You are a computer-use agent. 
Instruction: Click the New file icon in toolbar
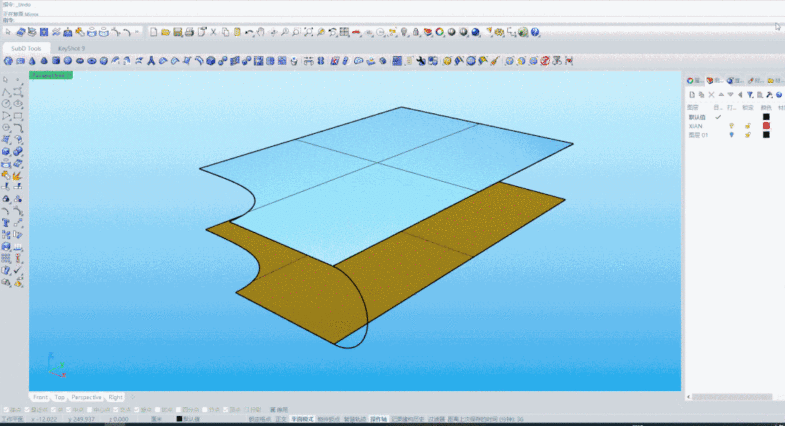click(153, 32)
